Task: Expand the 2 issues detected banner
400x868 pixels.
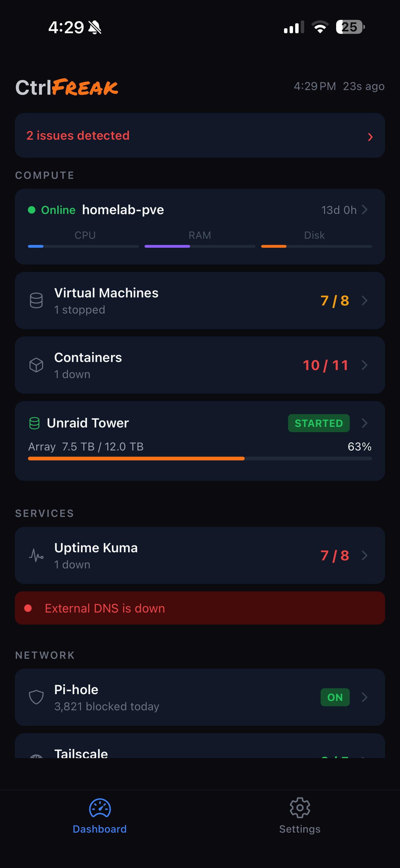Action: (200, 135)
